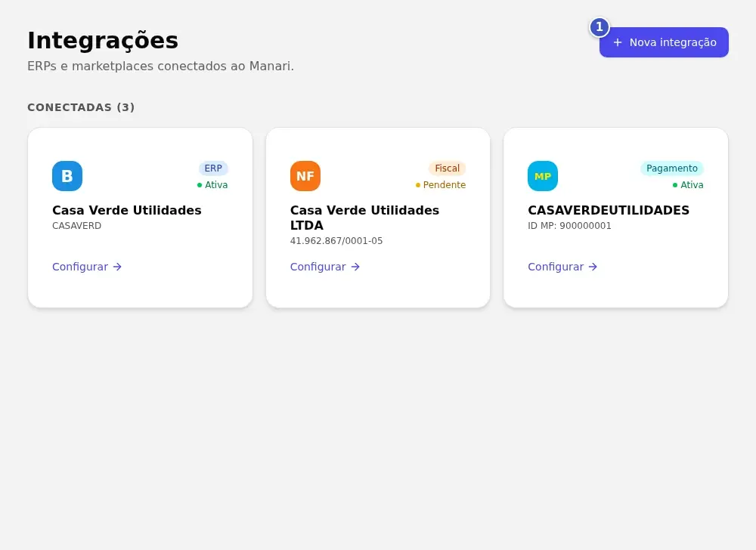Click the Casa Verde Utilidades LTDA title
This screenshot has height=550, width=756.
pos(364,218)
